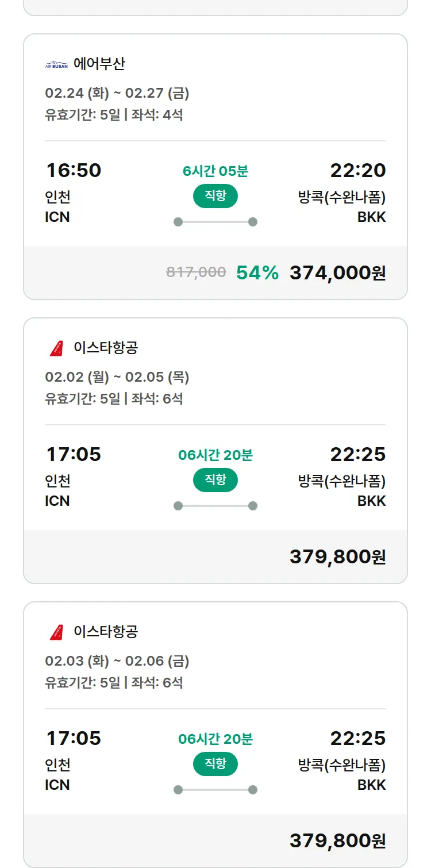Select the 374,000원 discounted fare
The height and width of the screenshot is (868, 431).
click(337, 273)
